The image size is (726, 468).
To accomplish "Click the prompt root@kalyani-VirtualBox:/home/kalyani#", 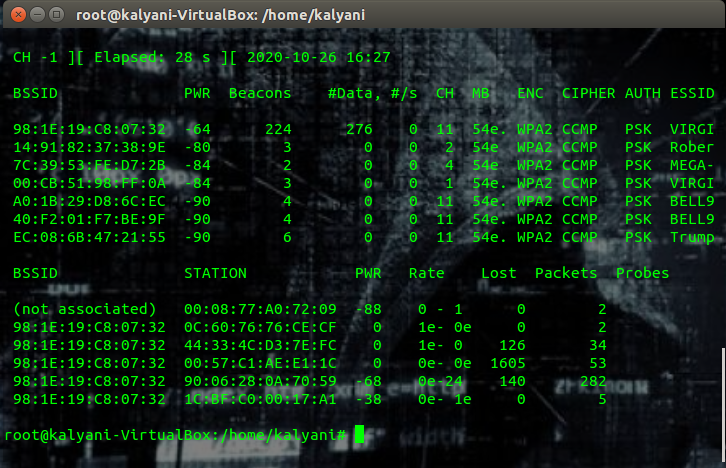I will click(175, 435).
